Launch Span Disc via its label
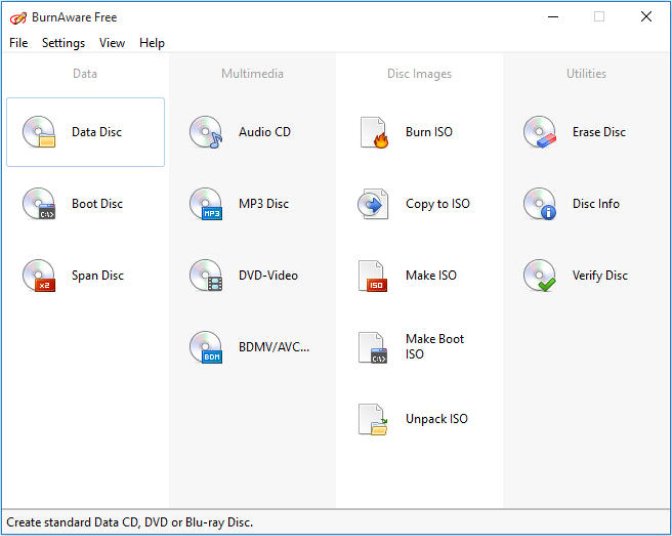Viewport: 672px width, 536px height. click(98, 275)
